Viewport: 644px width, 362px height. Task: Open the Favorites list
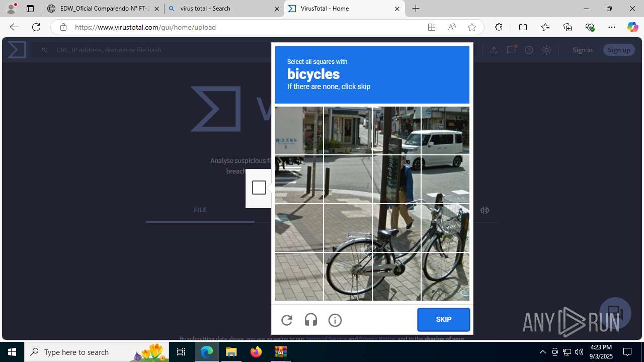[545, 27]
